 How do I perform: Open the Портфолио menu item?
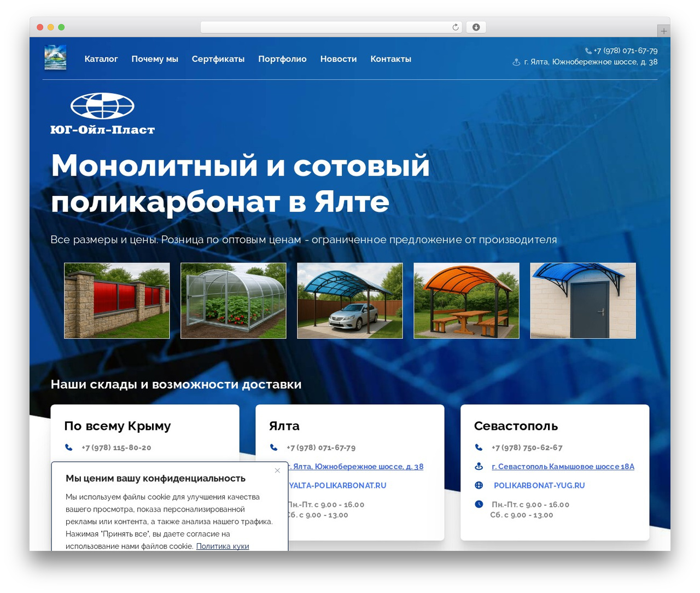click(282, 59)
